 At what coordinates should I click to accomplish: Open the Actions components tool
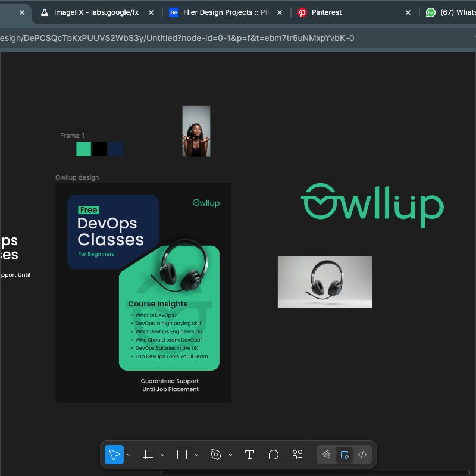point(297,455)
